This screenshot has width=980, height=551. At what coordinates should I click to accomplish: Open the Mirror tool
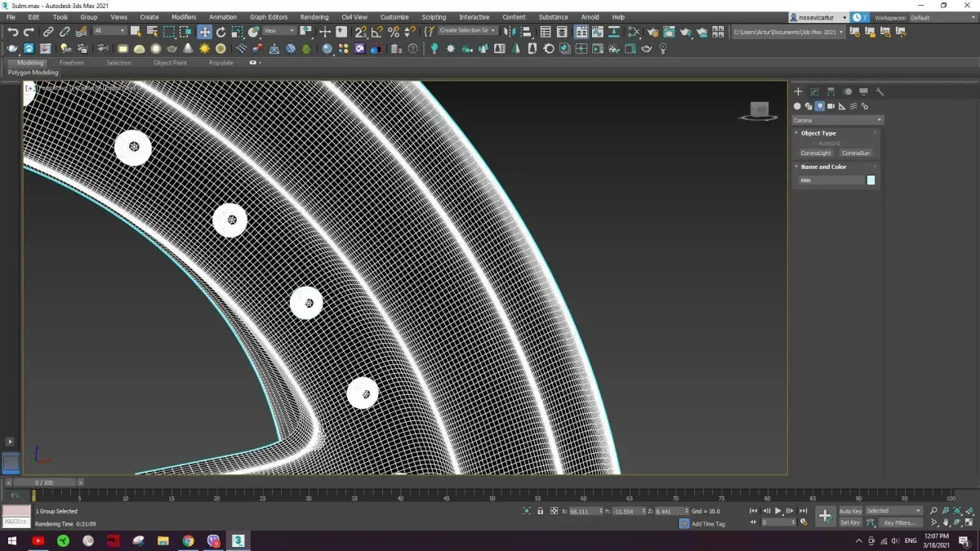click(509, 32)
